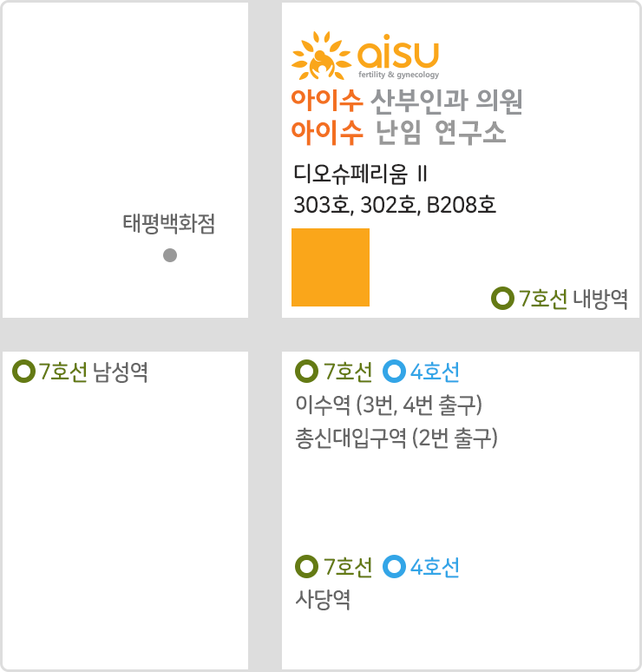Select the 태평백화점 label

click(169, 224)
